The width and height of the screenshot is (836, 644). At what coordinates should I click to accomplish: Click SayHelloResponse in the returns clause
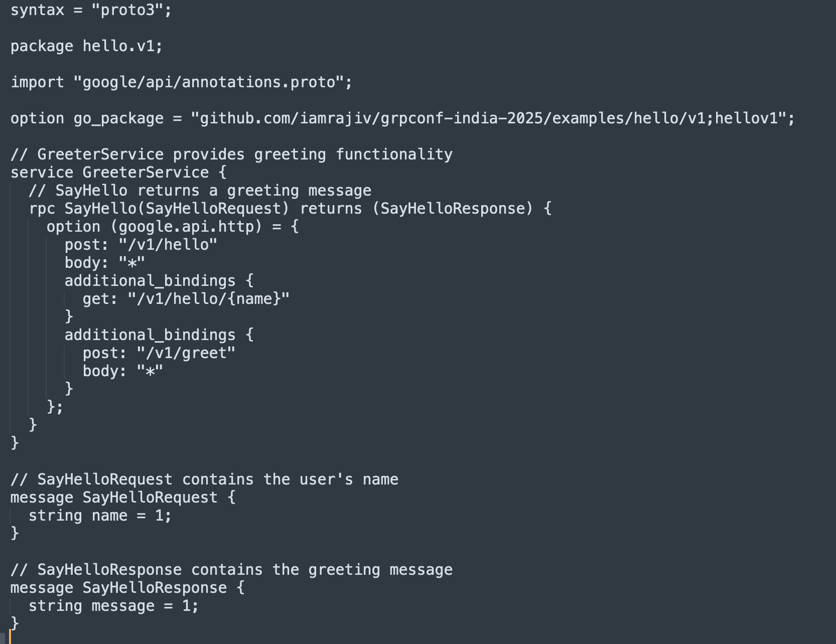point(452,209)
